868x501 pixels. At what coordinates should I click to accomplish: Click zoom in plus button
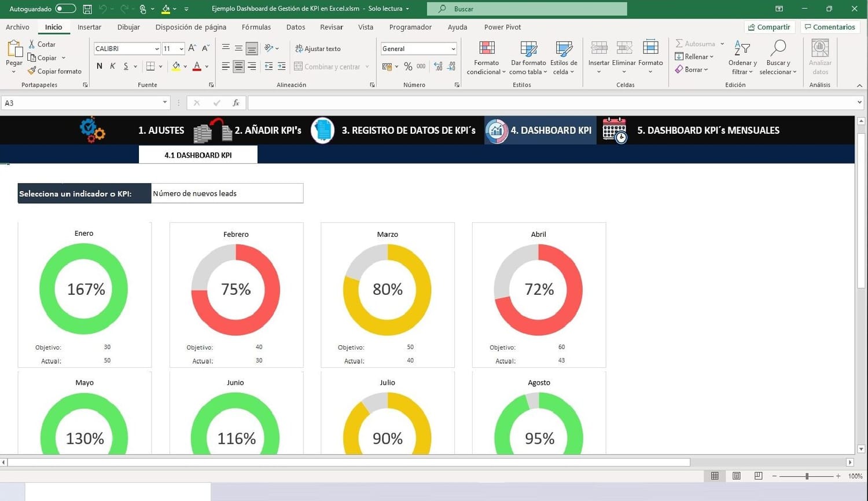click(x=838, y=476)
